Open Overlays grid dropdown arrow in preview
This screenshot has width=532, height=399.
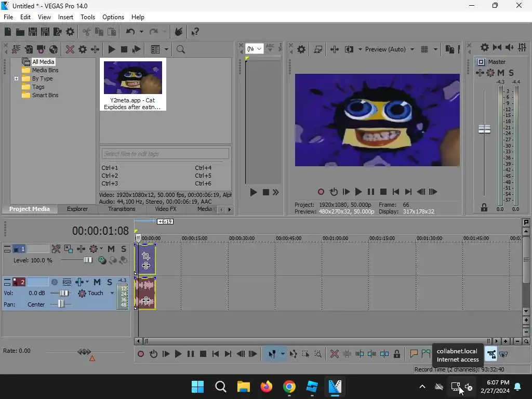pyautogui.click(x=436, y=49)
